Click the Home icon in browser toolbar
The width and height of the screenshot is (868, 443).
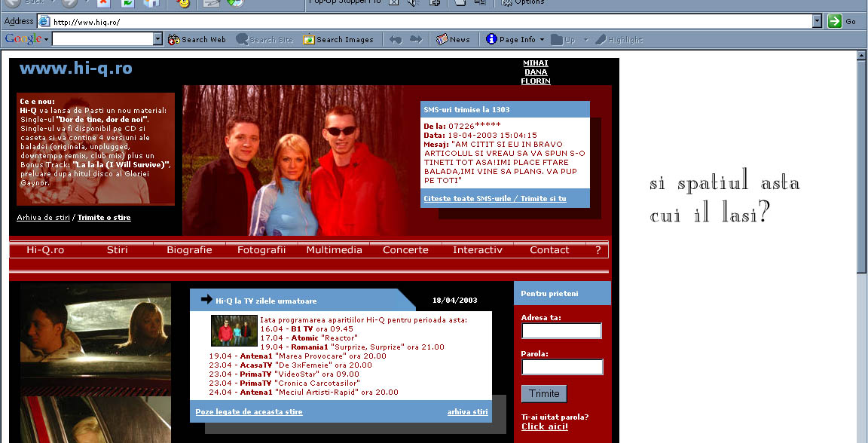coord(151,3)
